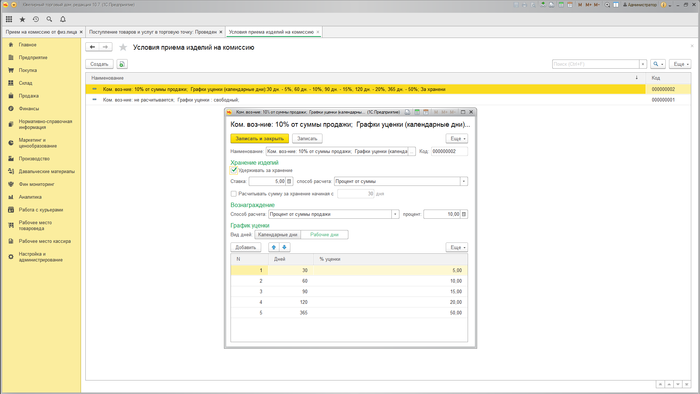
Task: Click Записать и закрыть button
Action: click(x=259, y=139)
